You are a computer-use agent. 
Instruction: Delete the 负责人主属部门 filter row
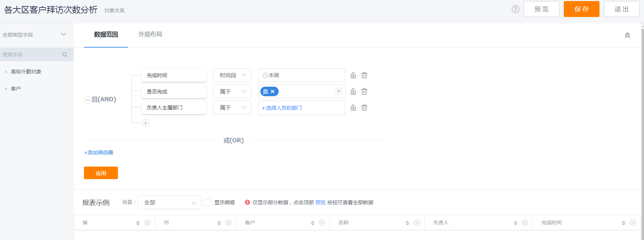[x=364, y=108]
